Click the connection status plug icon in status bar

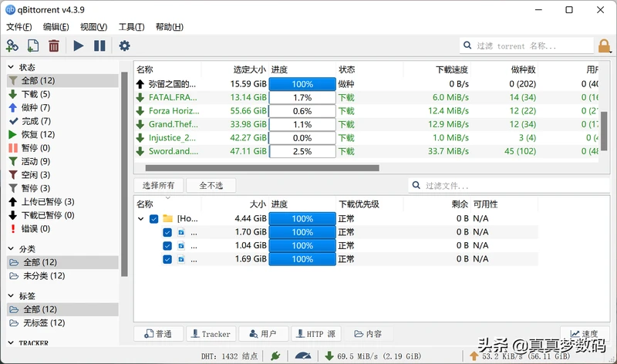(x=275, y=356)
